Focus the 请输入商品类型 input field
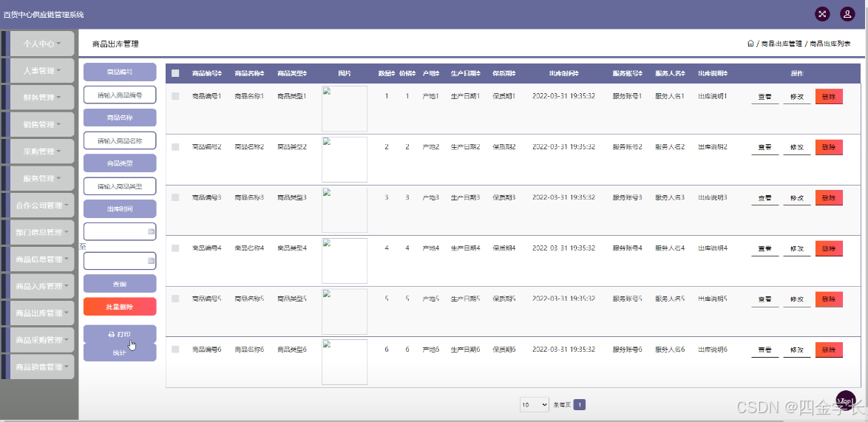Image resolution: width=868 pixels, height=422 pixels. click(x=120, y=186)
